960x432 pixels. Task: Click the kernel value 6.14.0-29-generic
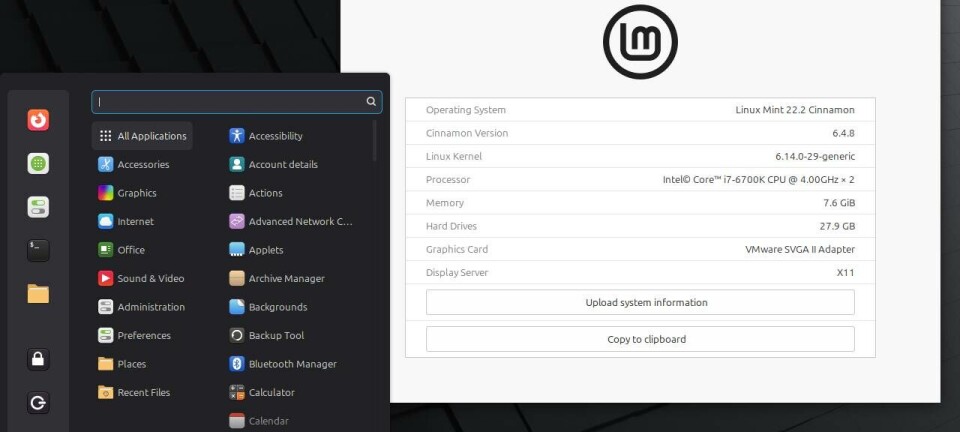pos(815,157)
